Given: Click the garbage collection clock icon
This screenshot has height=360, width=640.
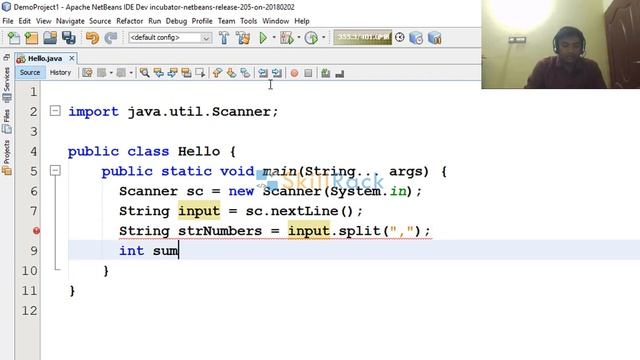Looking at the screenshot, I should tap(400, 38).
